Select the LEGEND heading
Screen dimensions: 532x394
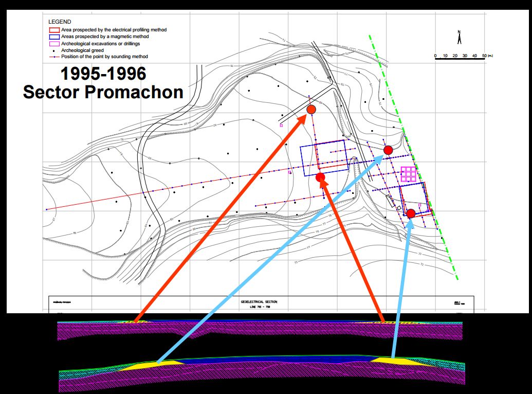point(60,22)
